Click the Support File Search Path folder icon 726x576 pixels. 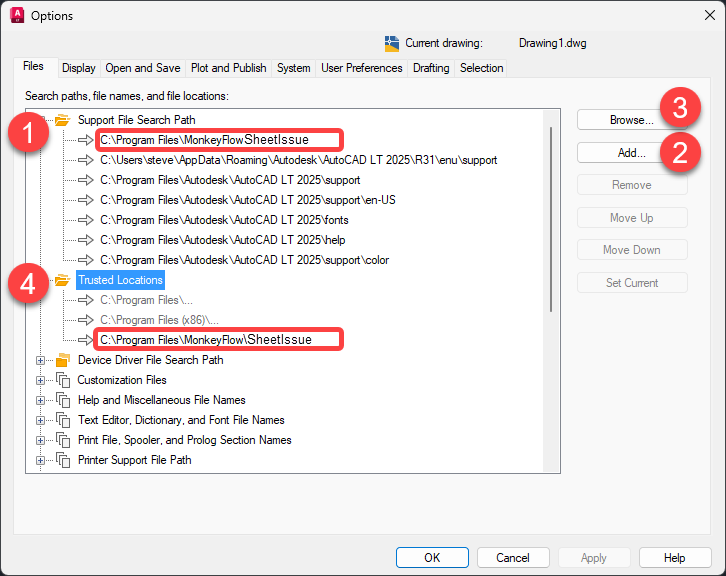click(x=62, y=120)
